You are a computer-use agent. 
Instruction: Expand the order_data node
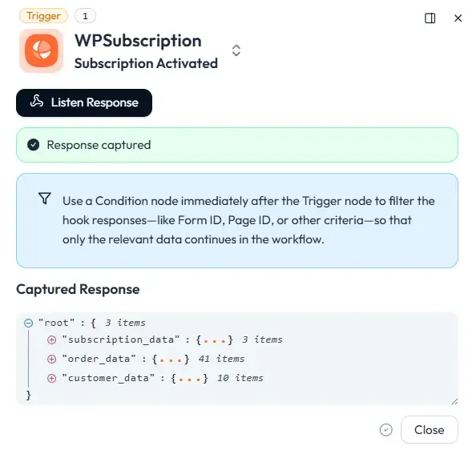(51, 360)
